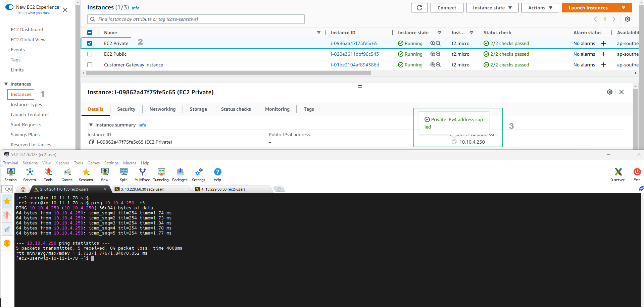Switch to Security tab
This screenshot has height=307, width=644.
[126, 109]
